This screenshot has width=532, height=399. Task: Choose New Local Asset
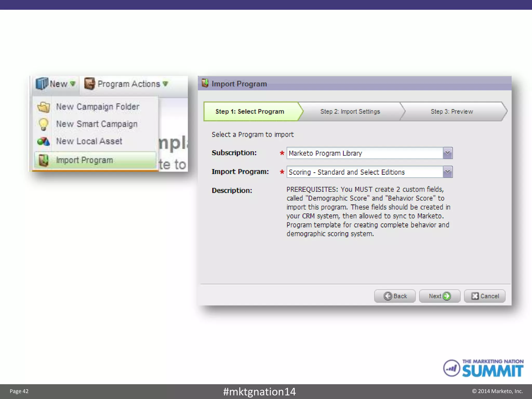(x=95, y=141)
